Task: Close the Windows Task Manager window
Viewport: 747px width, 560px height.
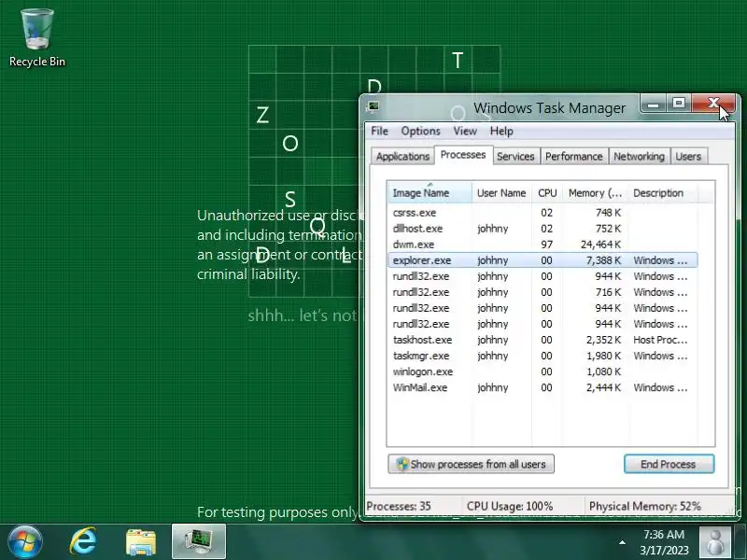Action: (x=713, y=104)
